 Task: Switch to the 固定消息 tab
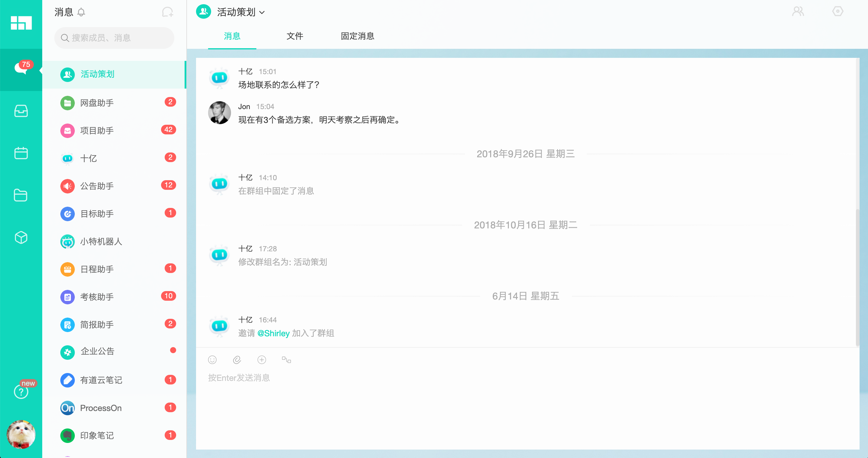tap(357, 36)
